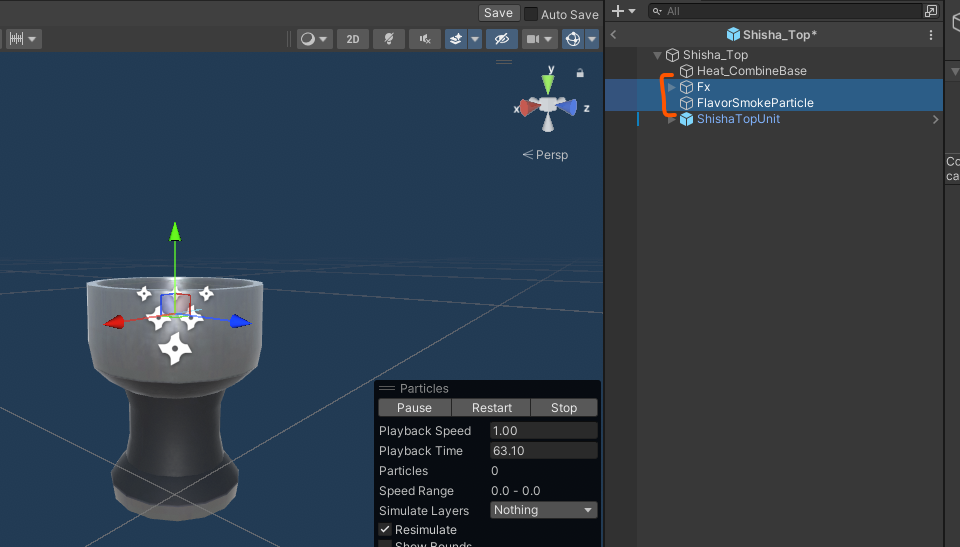Click the FlavorSmokeParticle cube icon
Image resolution: width=960 pixels, height=547 pixels.
(686, 103)
